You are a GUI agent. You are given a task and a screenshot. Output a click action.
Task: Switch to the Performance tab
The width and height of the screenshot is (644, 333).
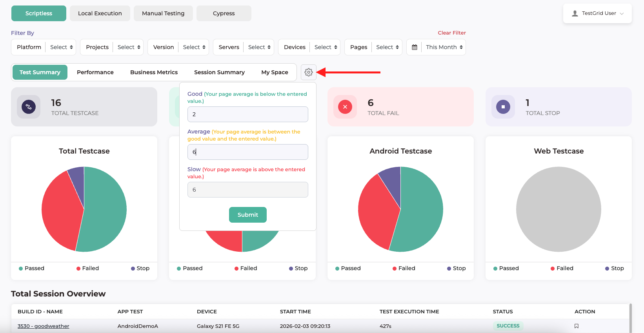pyautogui.click(x=95, y=72)
